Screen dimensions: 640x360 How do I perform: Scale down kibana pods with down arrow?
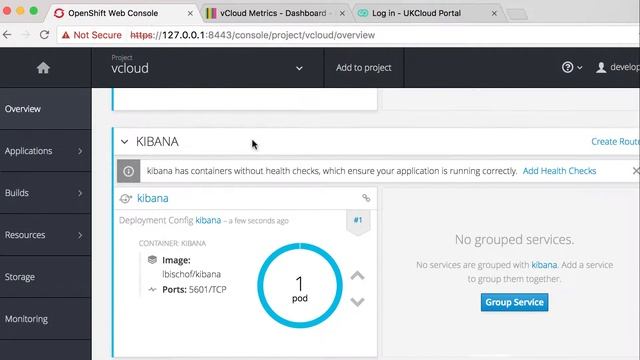pyautogui.click(x=358, y=302)
